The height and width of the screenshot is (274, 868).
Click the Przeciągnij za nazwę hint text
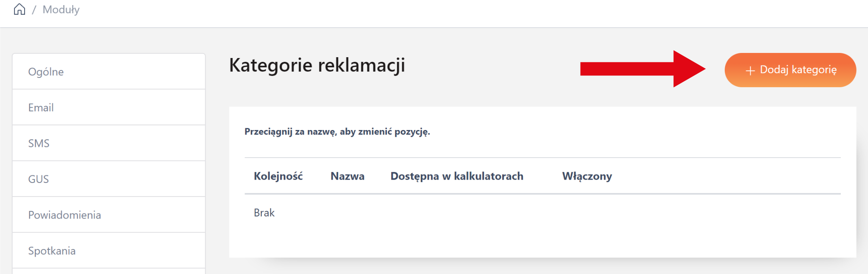[337, 132]
